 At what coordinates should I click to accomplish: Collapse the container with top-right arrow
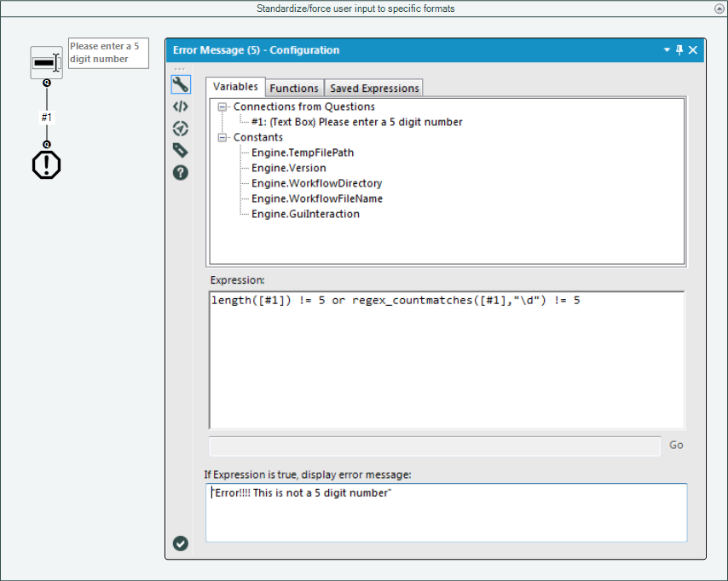coord(719,9)
